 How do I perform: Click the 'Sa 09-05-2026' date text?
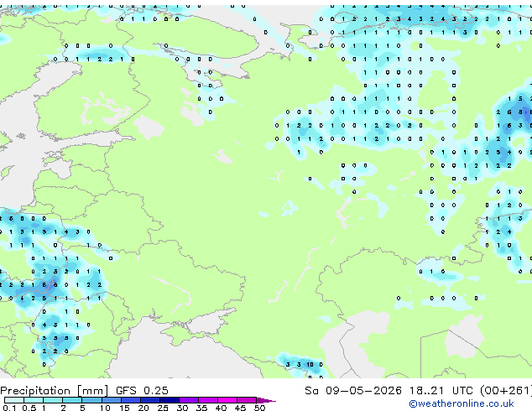click(x=353, y=391)
